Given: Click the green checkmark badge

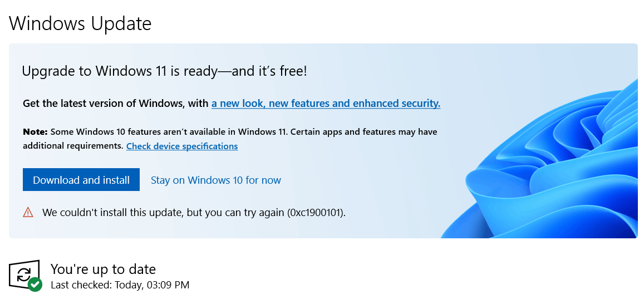Looking at the screenshot, I should point(35,284).
